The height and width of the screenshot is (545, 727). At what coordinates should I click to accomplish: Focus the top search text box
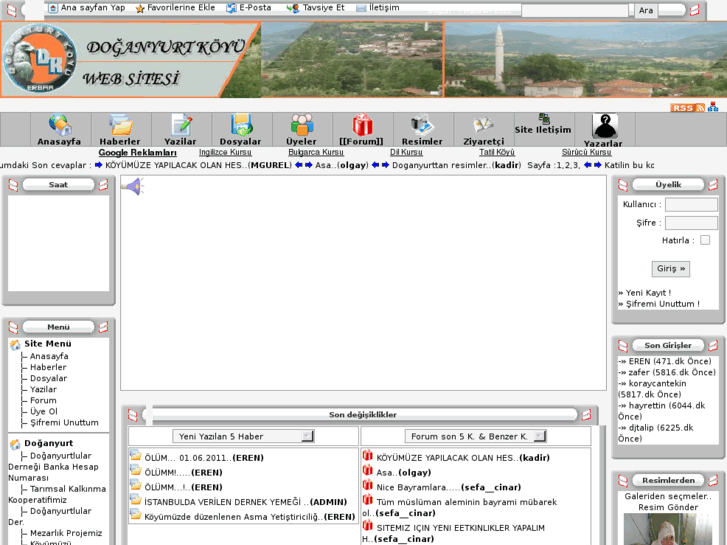(575, 10)
